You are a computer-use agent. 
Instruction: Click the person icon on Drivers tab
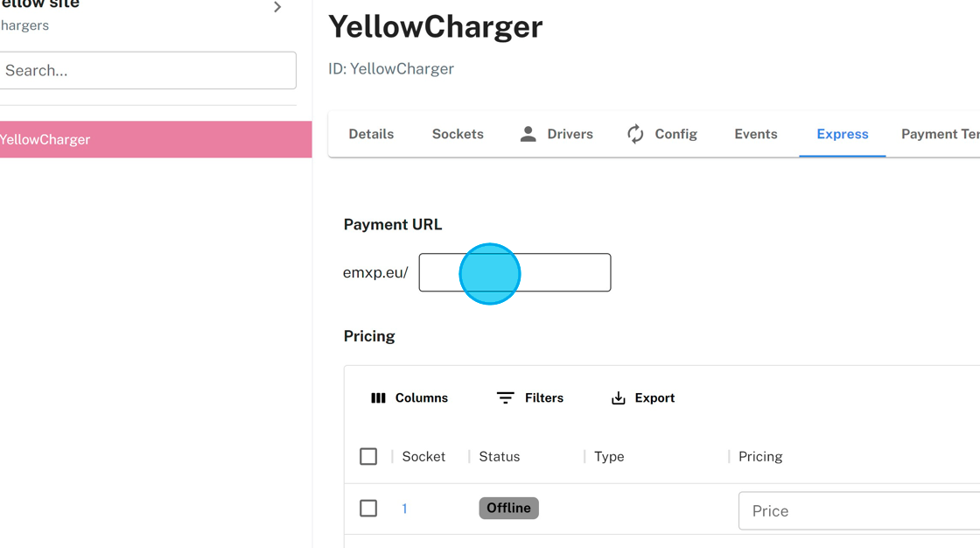click(x=528, y=134)
